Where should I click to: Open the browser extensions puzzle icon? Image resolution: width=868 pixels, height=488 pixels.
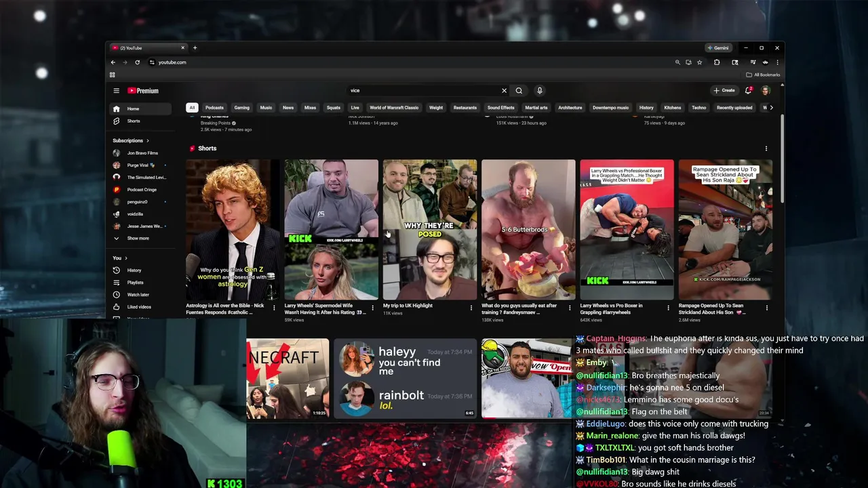(717, 62)
